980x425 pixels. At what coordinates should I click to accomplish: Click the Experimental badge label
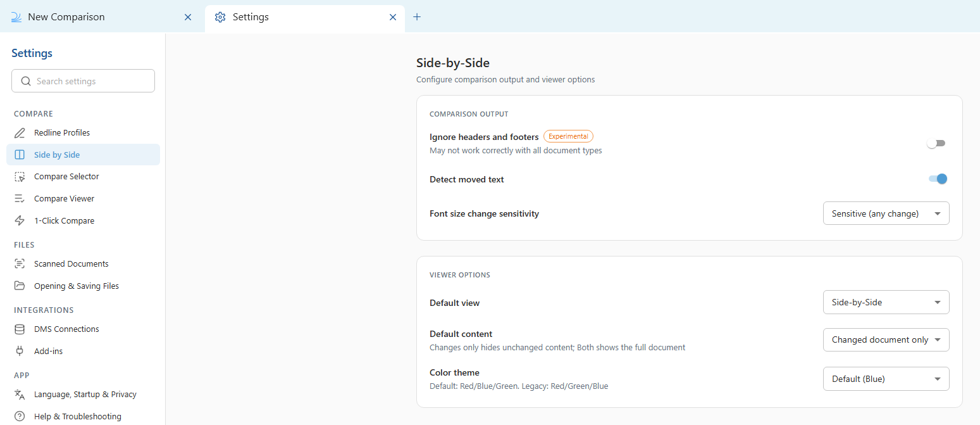568,136
